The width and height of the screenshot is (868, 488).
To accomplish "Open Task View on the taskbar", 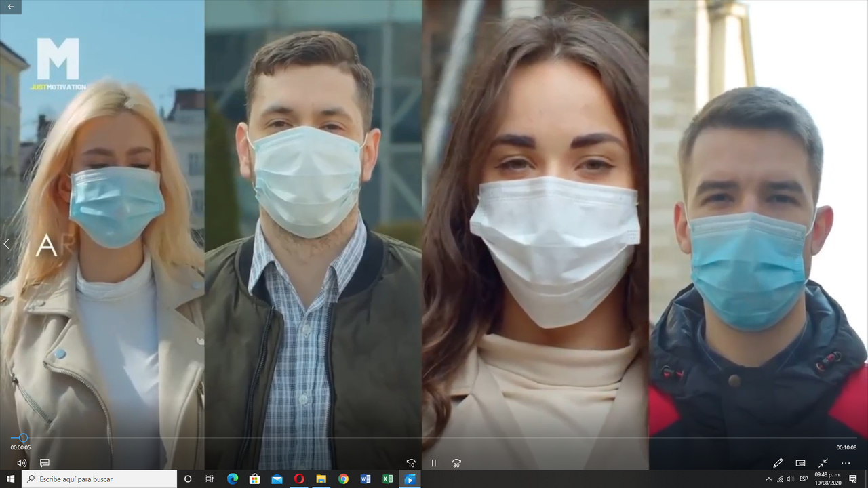I will point(210,479).
